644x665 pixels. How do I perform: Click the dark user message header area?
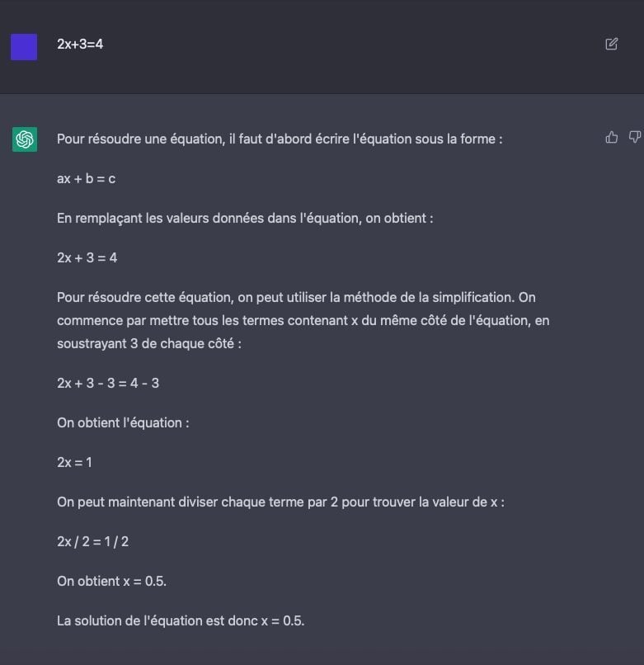(322, 47)
